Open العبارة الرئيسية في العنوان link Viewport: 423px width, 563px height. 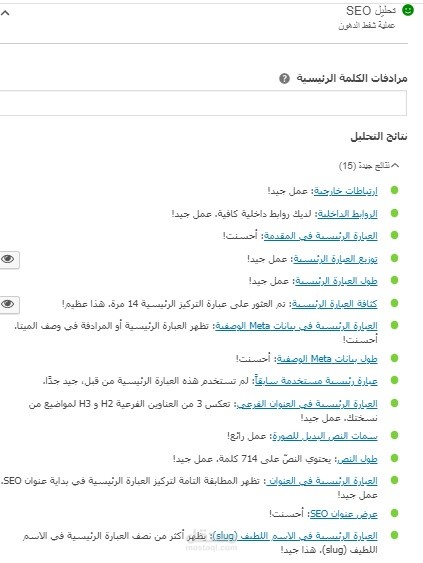(x=322, y=481)
